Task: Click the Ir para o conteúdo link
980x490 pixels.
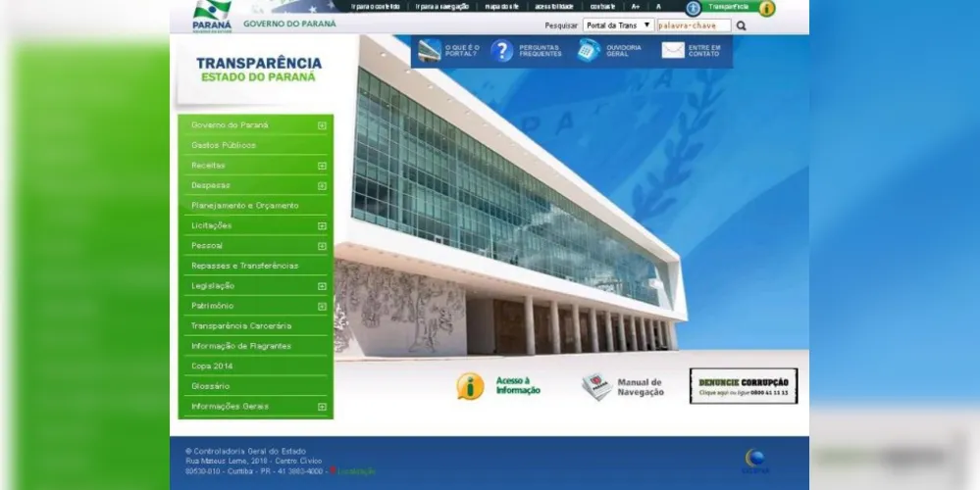Action: pyautogui.click(x=375, y=6)
